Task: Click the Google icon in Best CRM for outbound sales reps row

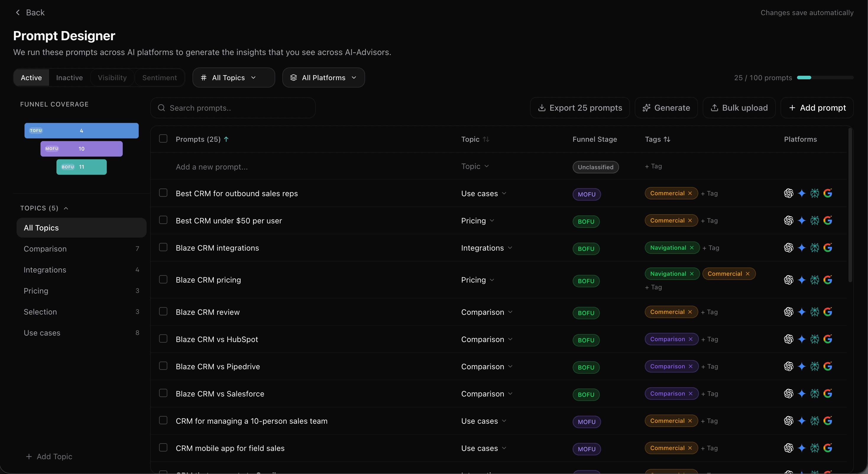Action: coord(827,193)
